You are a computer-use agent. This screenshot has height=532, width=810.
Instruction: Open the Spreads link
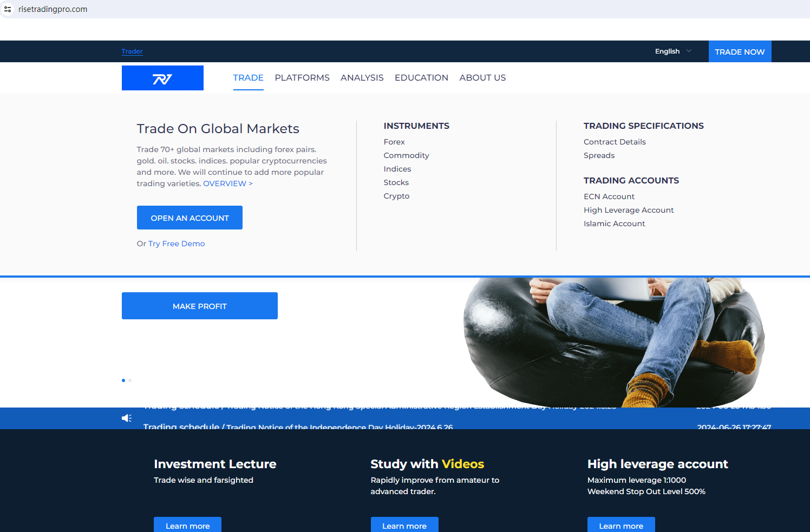coord(599,155)
